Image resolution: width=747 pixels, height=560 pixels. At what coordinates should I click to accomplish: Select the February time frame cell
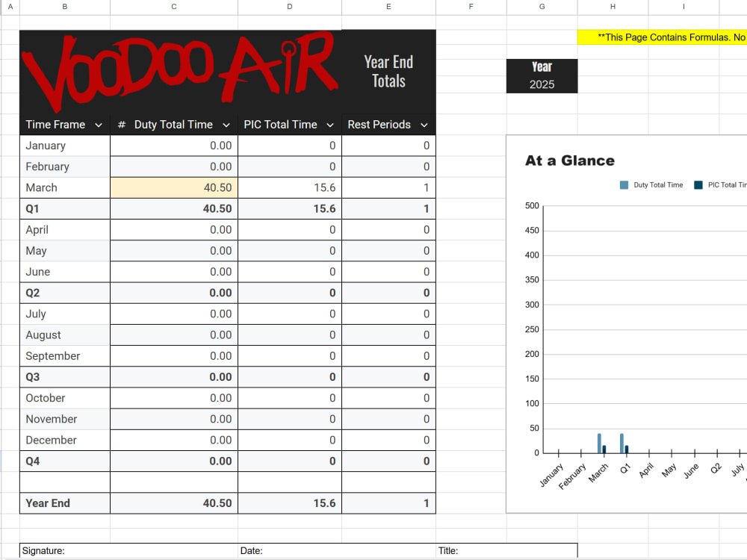click(x=65, y=167)
